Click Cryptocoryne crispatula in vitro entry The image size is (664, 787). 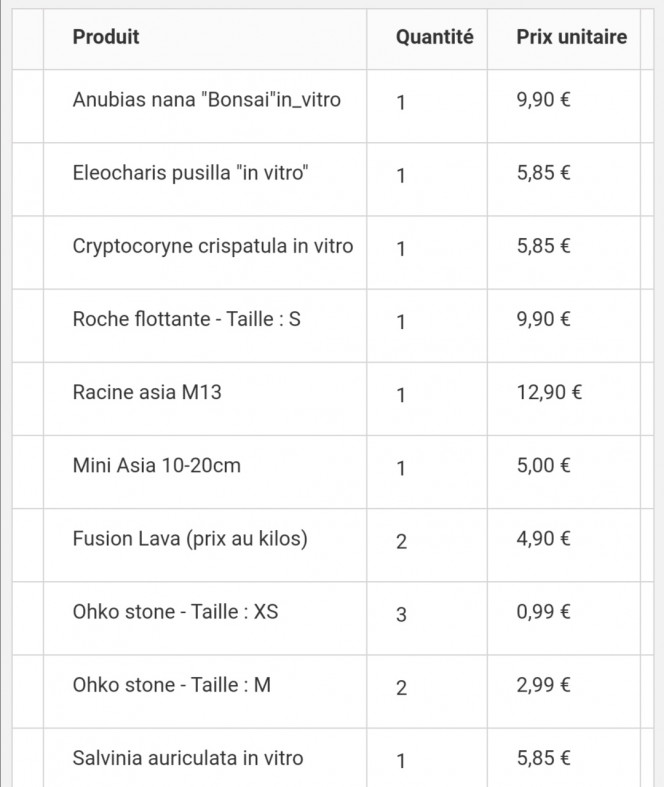(x=213, y=246)
